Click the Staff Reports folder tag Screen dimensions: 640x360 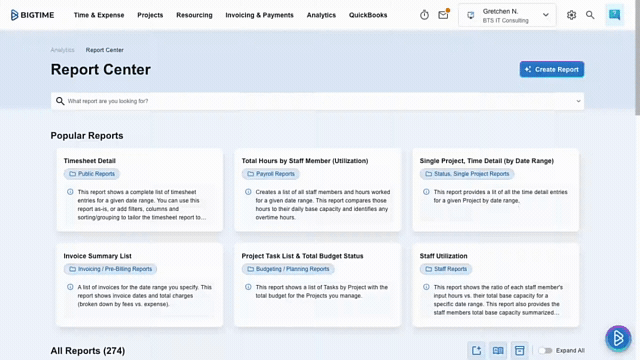click(x=446, y=269)
